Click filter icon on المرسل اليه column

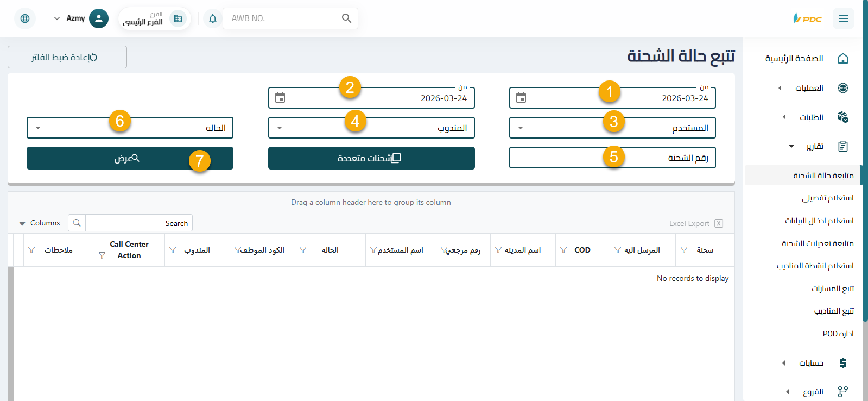(x=618, y=250)
